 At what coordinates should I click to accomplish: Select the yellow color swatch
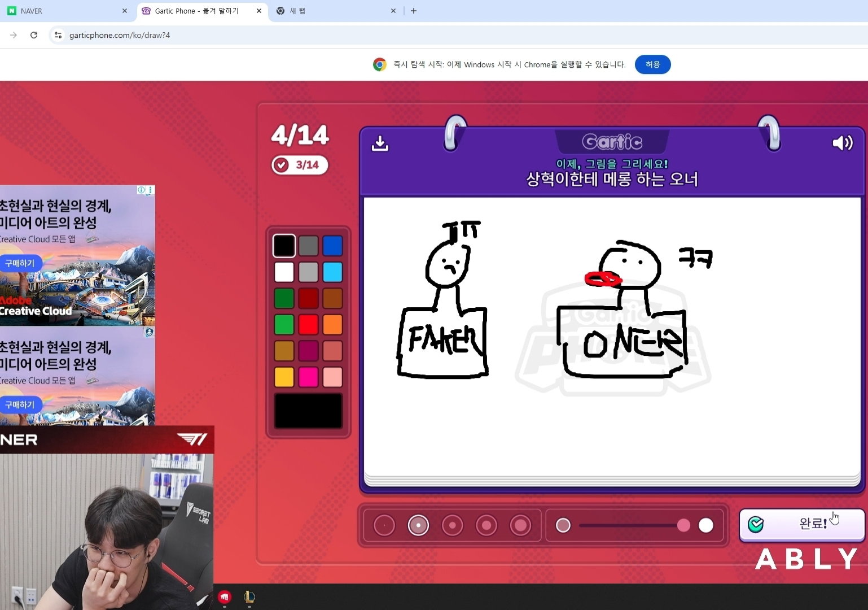coord(284,377)
